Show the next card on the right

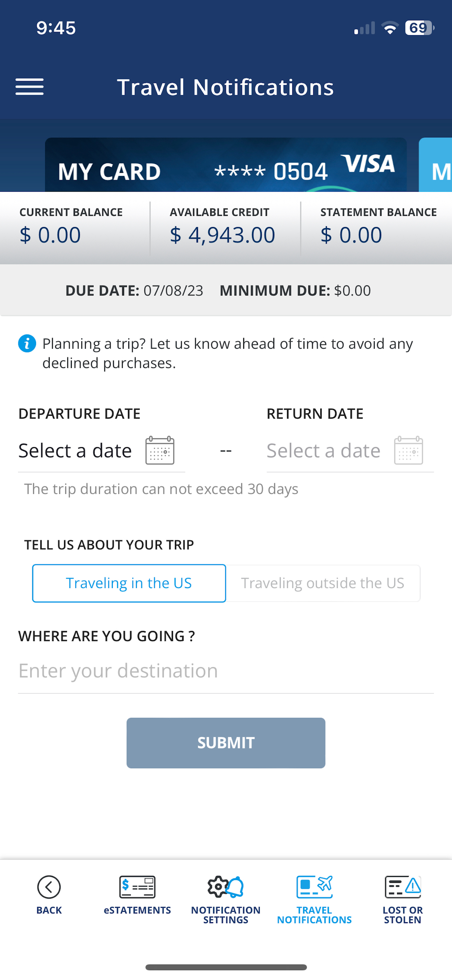point(436,168)
